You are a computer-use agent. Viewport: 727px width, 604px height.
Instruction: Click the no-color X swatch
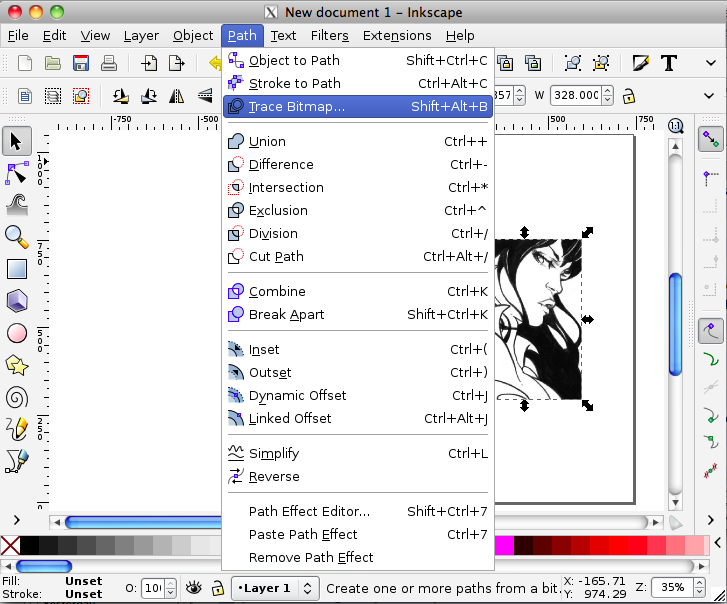[x=10, y=546]
